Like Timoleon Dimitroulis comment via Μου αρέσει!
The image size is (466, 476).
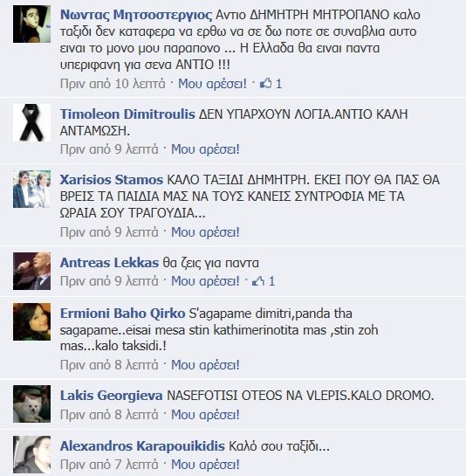point(205,149)
